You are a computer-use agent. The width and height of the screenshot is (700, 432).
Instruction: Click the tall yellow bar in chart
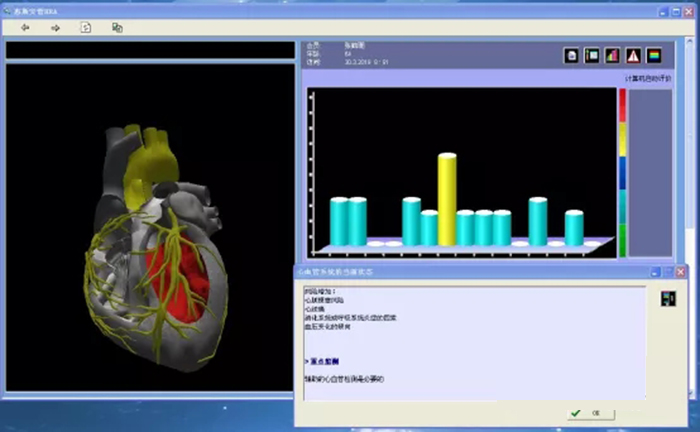point(447,200)
